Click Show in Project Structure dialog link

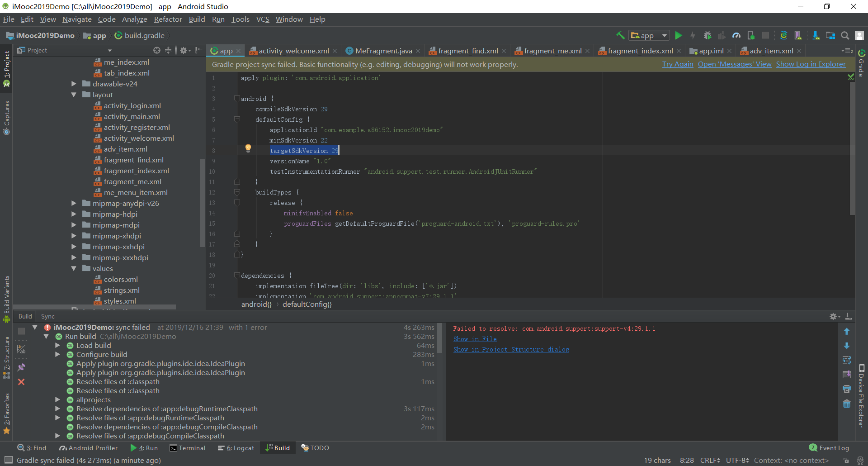coord(511,349)
